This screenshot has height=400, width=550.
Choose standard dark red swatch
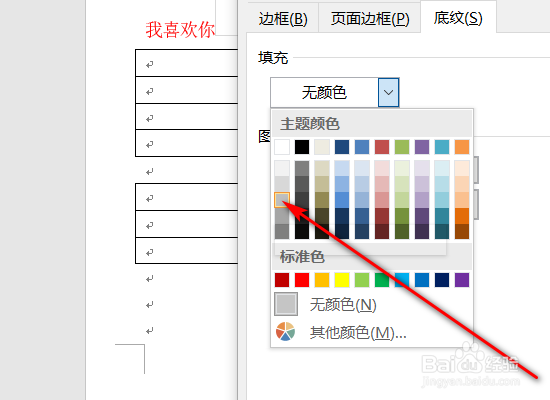point(282,280)
